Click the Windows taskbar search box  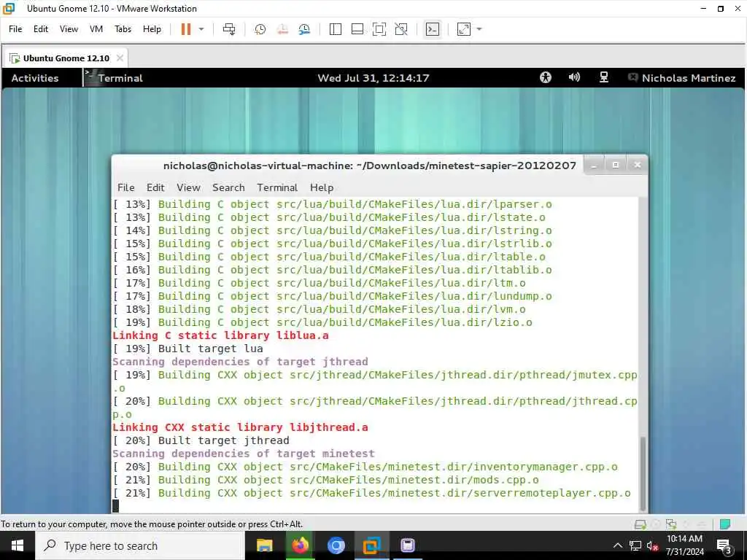click(x=140, y=545)
